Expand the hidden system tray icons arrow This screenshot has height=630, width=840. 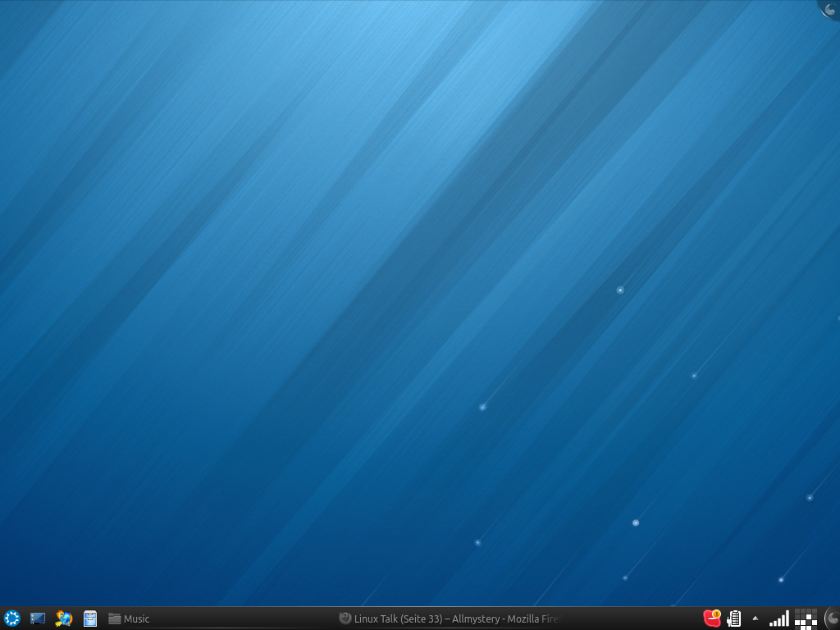tap(756, 619)
